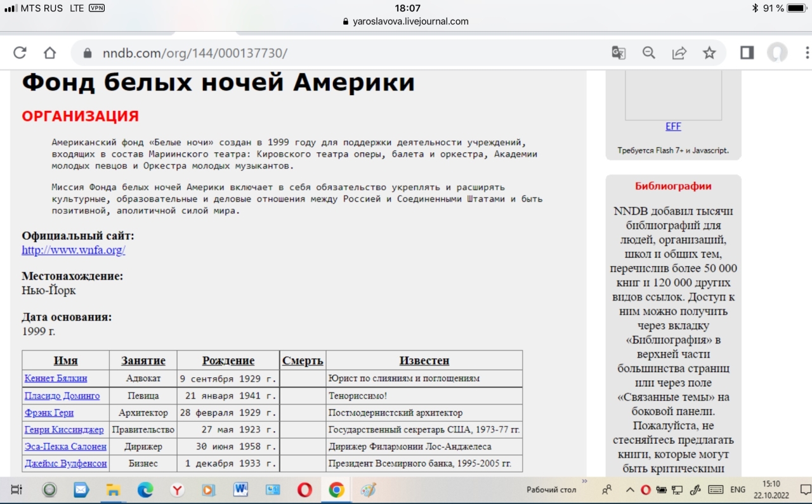Reload the page with the refresh icon
Screen dimensions: 812x504
tap(20, 53)
